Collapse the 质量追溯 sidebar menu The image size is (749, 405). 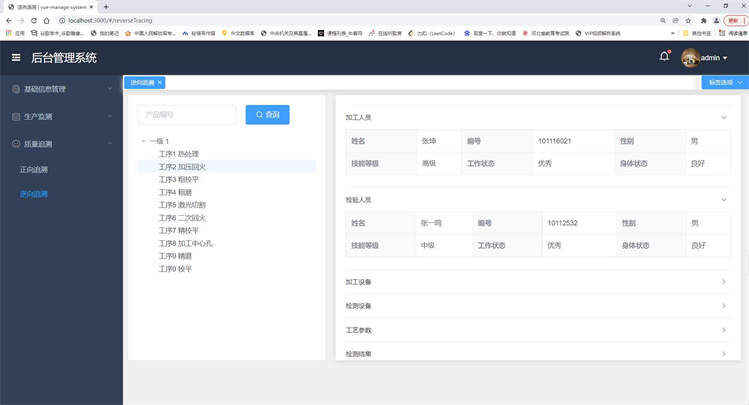pos(60,144)
